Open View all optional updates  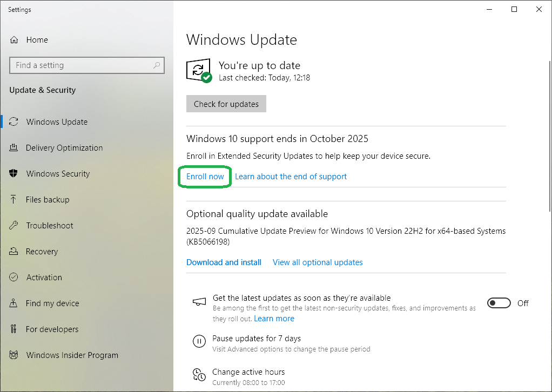tap(318, 262)
